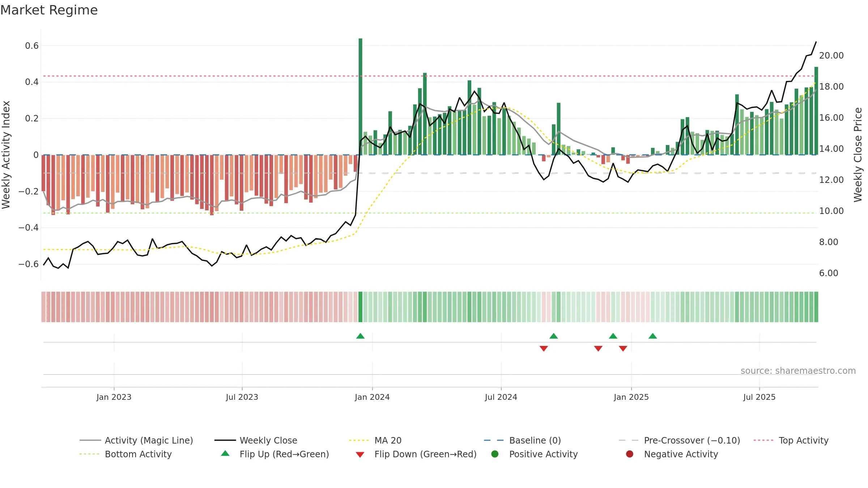The image size is (868, 488).
Task: Click the −0.6 activity axis label
Action: point(29,264)
